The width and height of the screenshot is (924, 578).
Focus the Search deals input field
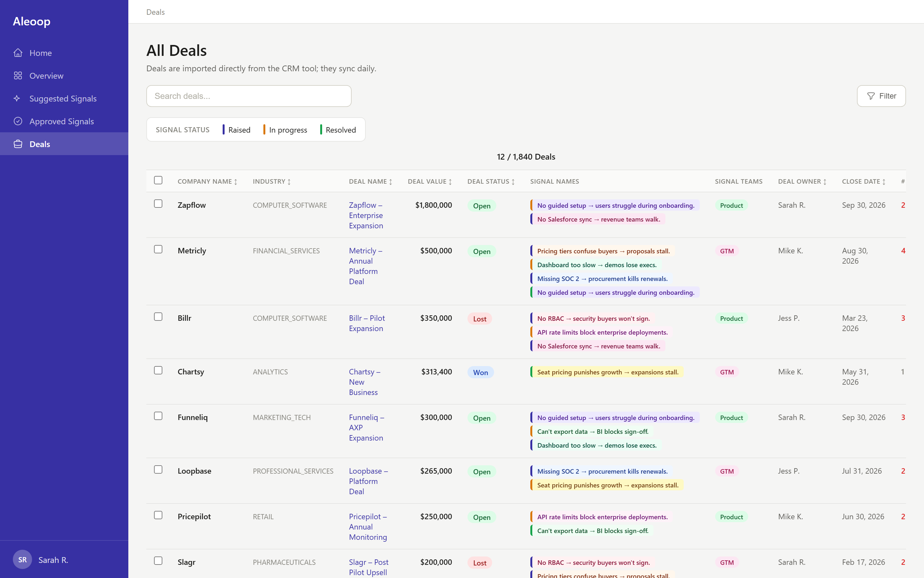[249, 96]
